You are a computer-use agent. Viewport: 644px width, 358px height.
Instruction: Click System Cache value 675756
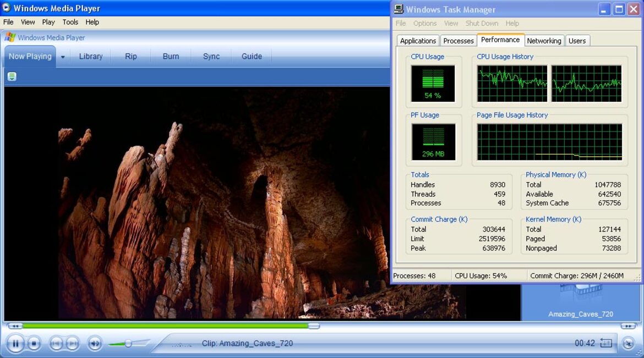point(609,203)
